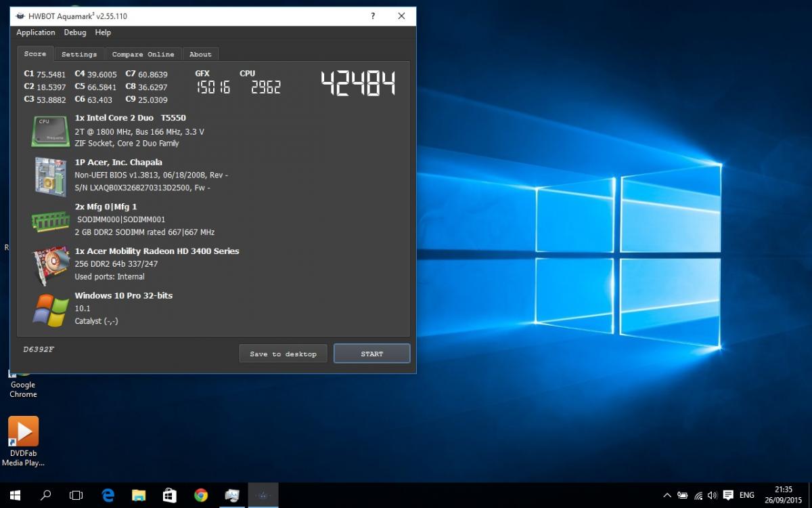812x508 pixels.
Task: Click the 'Non-UEFI BIOS v1.3813' line
Action: [151, 175]
